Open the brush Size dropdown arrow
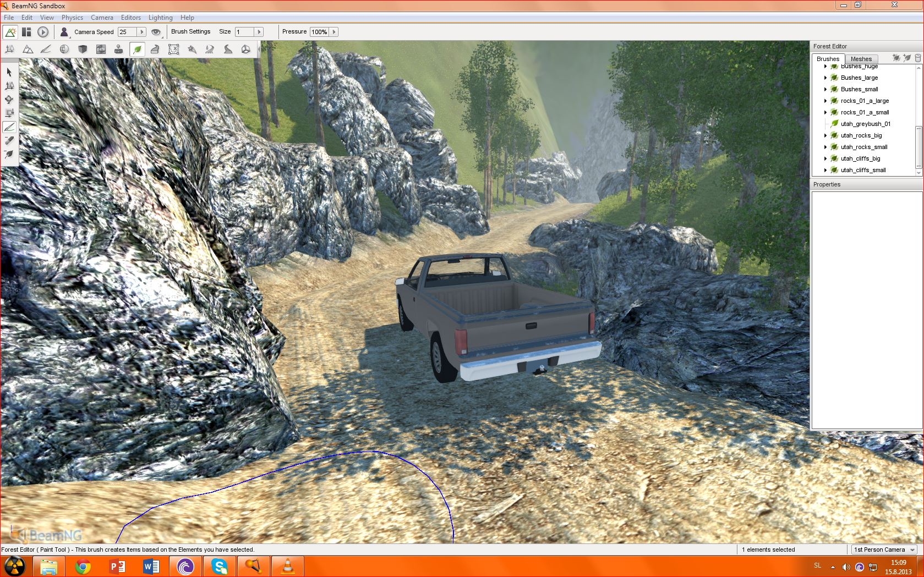Screen dimensions: 924x577 tap(259, 32)
